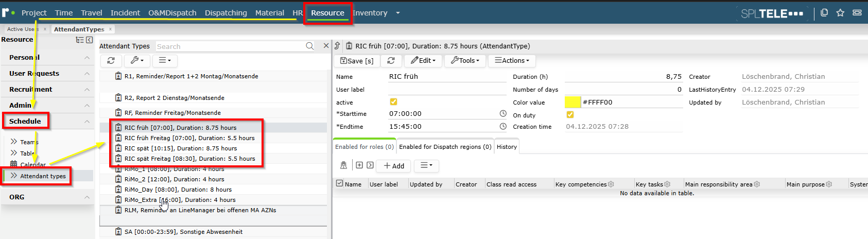Click the plus-box icon in roles toolbar
This screenshot has height=239, width=868.
click(x=359, y=165)
